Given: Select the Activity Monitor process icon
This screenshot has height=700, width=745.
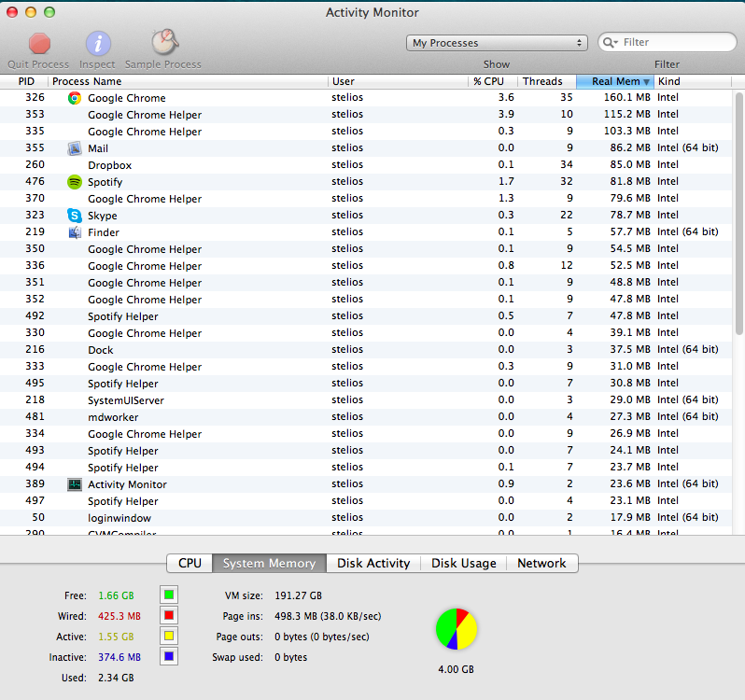Looking at the screenshot, I should coord(74,484).
